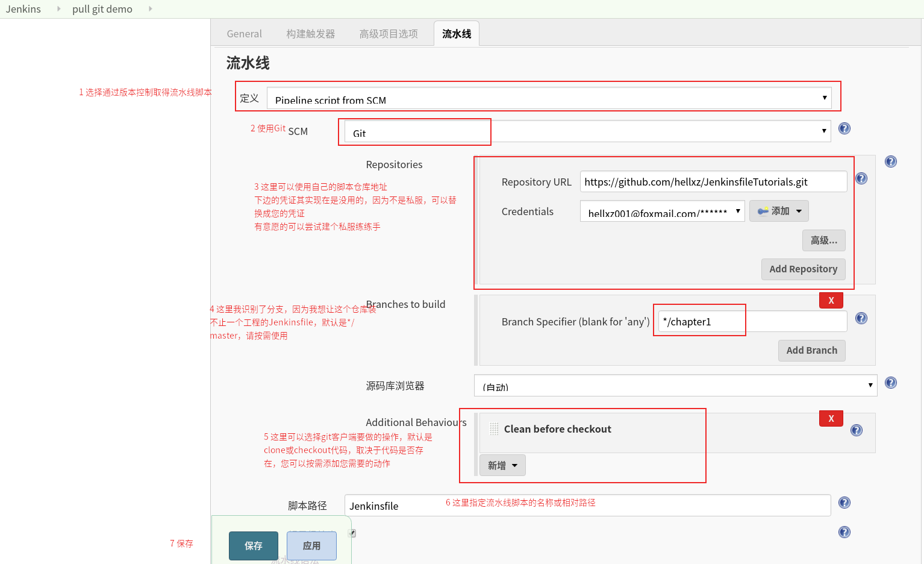Click the Clean before checkout label
The height and width of the screenshot is (564, 924).
click(x=558, y=429)
